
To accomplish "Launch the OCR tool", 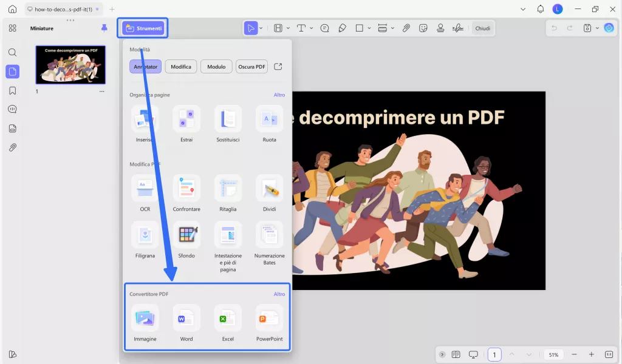I will point(145,194).
